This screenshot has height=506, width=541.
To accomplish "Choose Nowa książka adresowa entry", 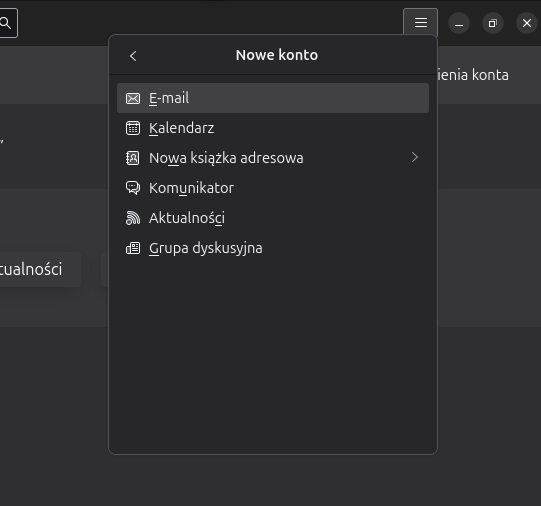I will 273,158.
